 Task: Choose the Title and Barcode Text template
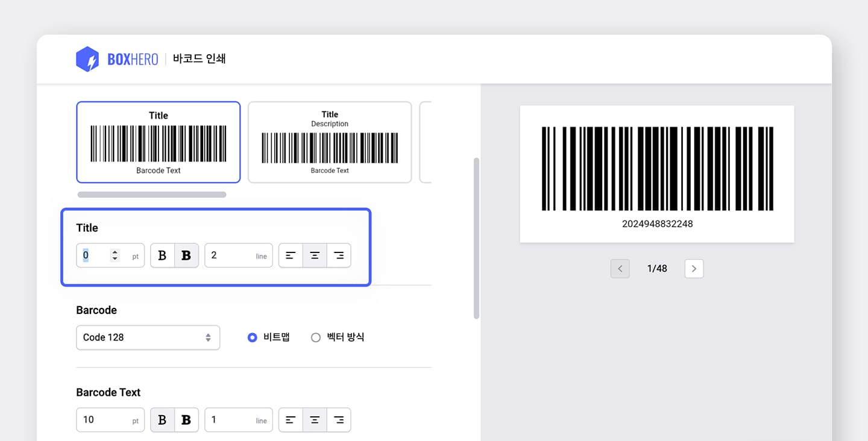pos(159,142)
